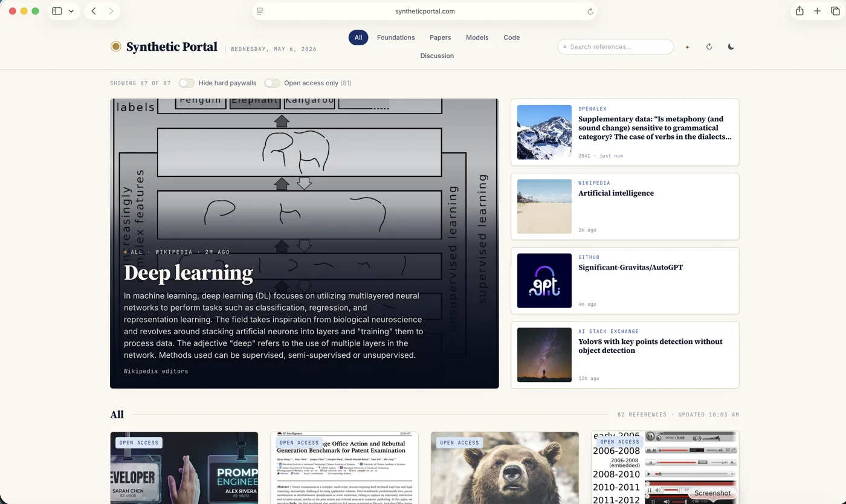
Task: Switch to dark mode with the moon icon
Action: tap(731, 47)
